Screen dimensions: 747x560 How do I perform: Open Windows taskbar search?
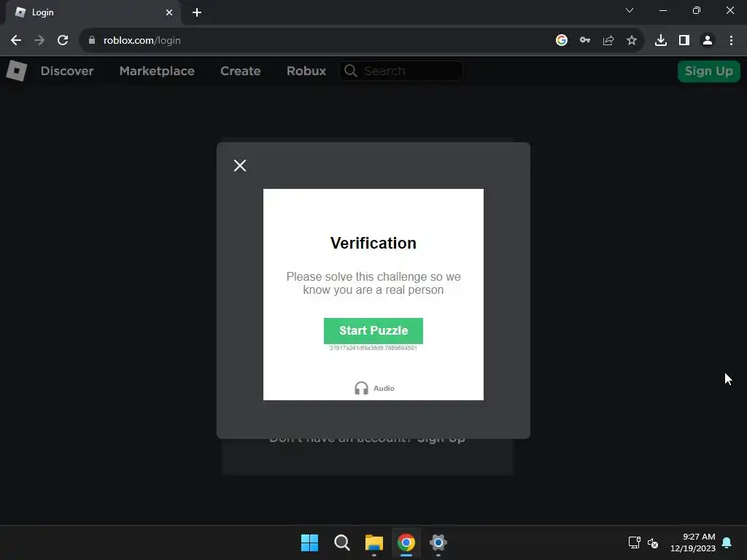(x=341, y=542)
